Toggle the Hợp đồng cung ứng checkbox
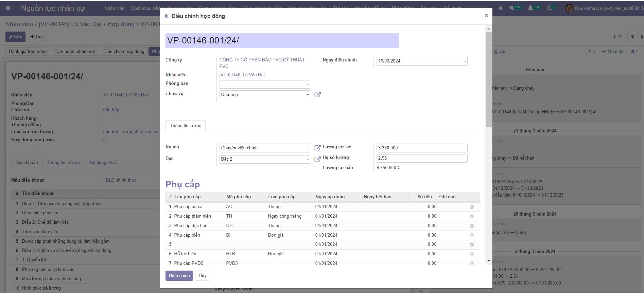 tap(105, 140)
